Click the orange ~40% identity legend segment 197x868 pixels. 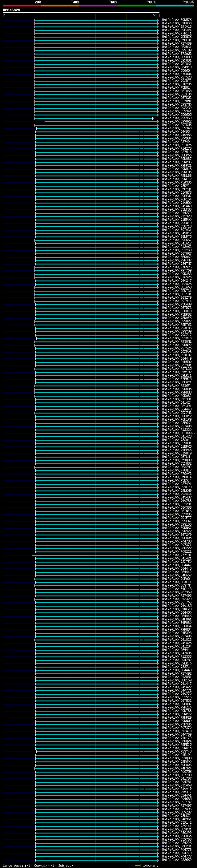(60, 6)
